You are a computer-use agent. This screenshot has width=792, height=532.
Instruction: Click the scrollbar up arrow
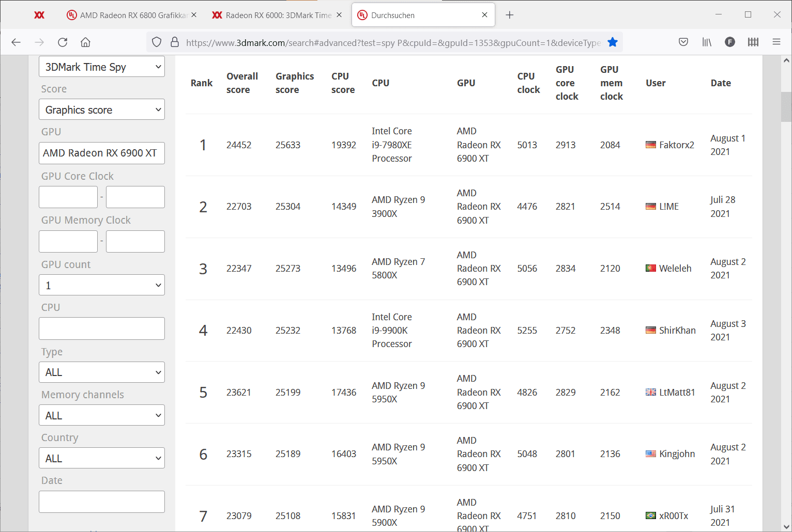coord(786,60)
